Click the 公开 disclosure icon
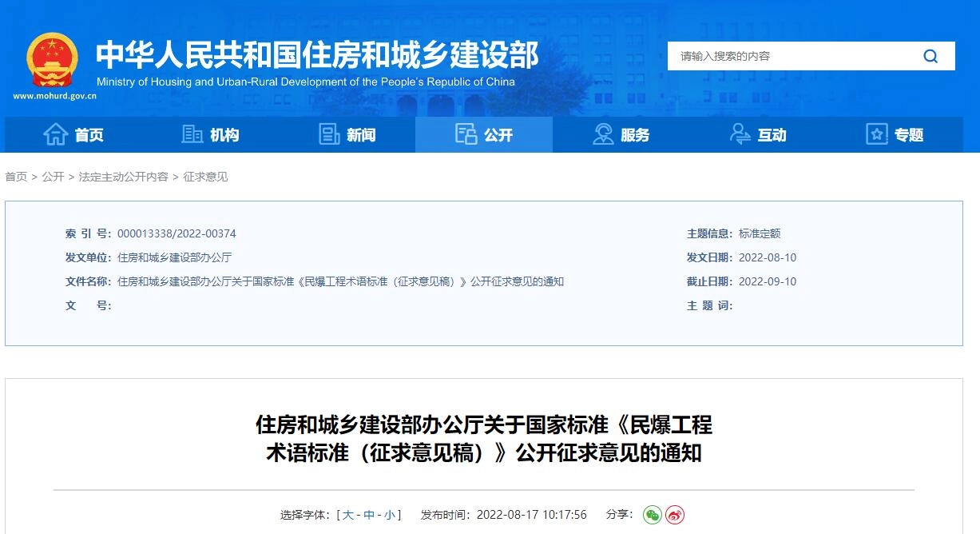The height and width of the screenshot is (534, 980). tap(466, 134)
